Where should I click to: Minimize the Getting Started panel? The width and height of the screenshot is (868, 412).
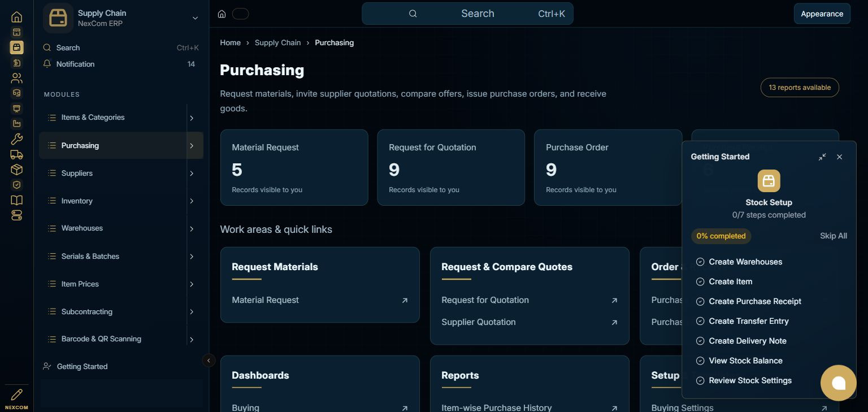(822, 157)
